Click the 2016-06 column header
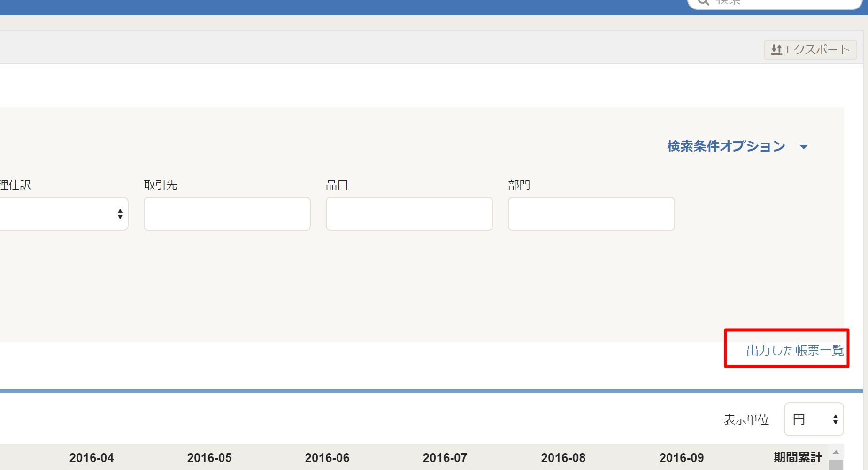The image size is (868, 470). click(327, 458)
